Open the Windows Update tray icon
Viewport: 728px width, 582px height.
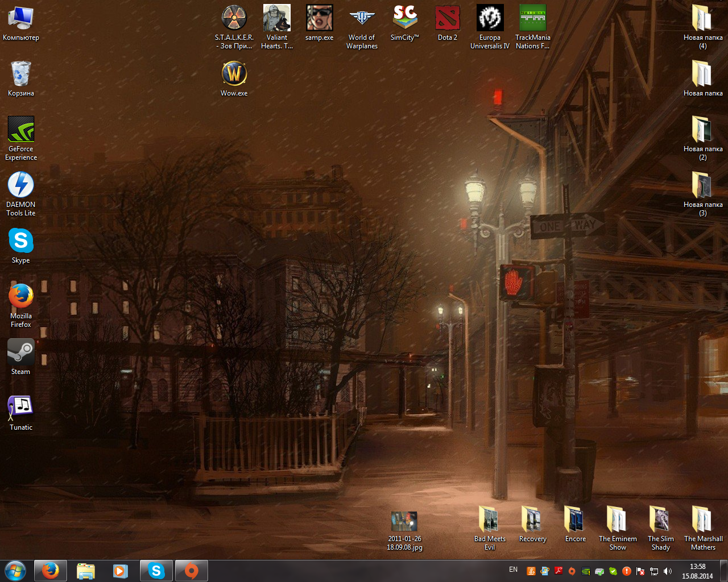[544, 571]
